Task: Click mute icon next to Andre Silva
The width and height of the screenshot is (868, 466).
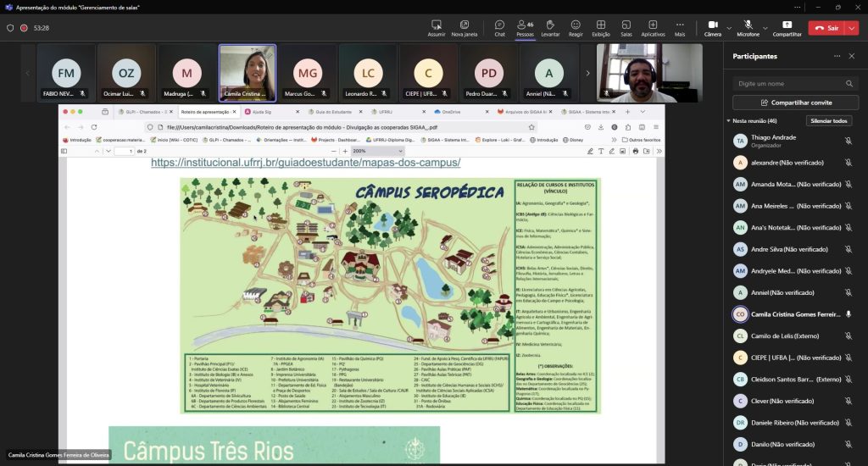Action: click(848, 249)
